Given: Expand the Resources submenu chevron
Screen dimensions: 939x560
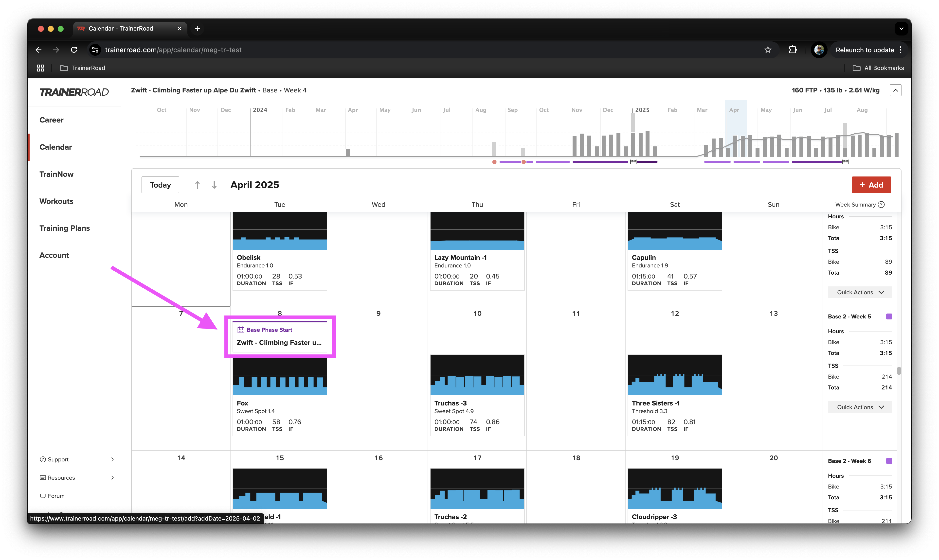Looking at the screenshot, I should (x=112, y=478).
